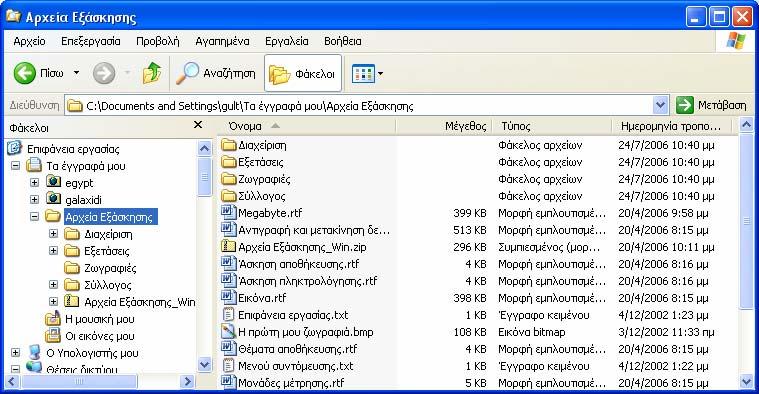Select Άσκηση αποθήκευσης.rtf file icon
This screenshot has width=759, height=394.
[x=228, y=263]
